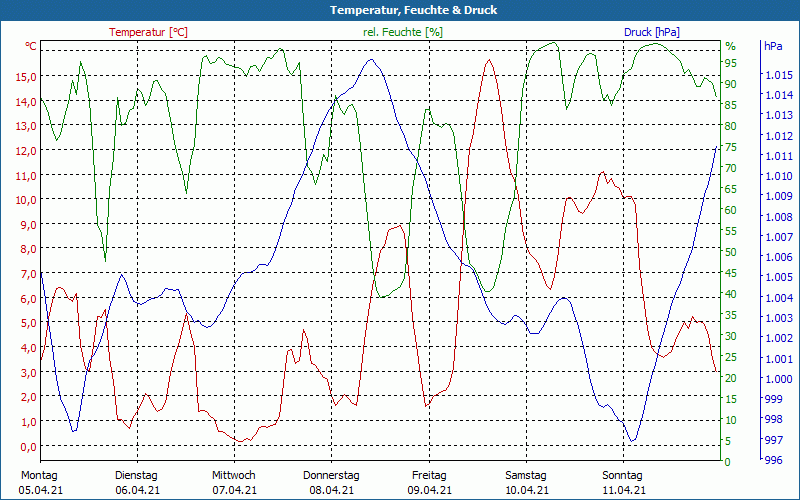The height and width of the screenshot is (500, 800).
Task: Click the hPa unit label on pressure axis
Action: click(773, 46)
